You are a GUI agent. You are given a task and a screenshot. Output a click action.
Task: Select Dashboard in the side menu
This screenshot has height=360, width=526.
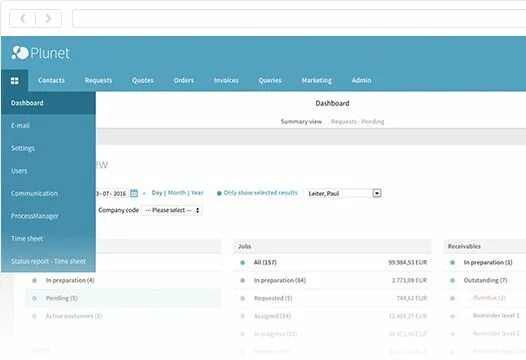coord(48,103)
